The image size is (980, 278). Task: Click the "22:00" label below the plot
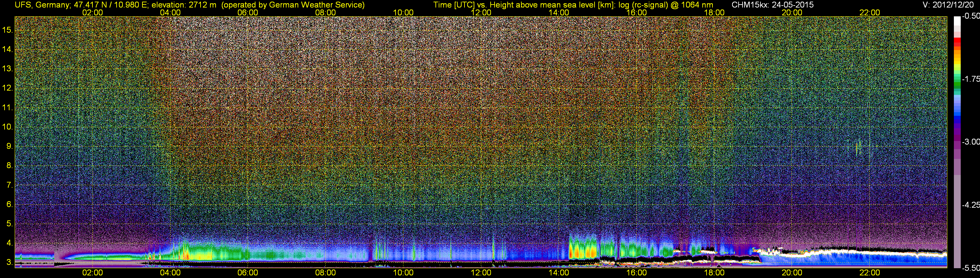(x=870, y=273)
